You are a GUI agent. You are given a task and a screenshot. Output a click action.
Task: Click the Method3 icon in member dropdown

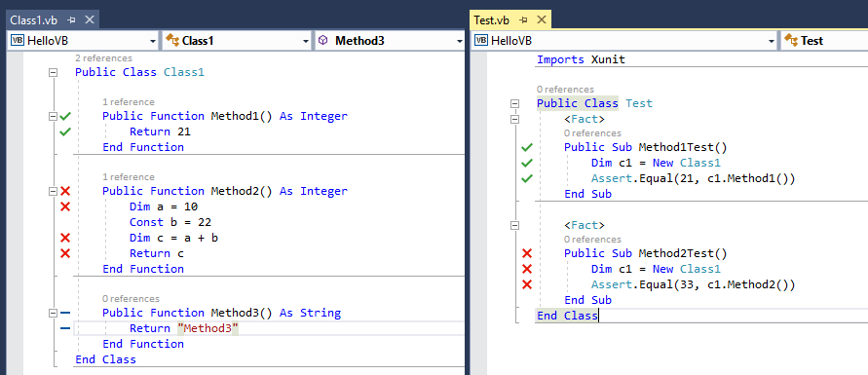tap(323, 40)
